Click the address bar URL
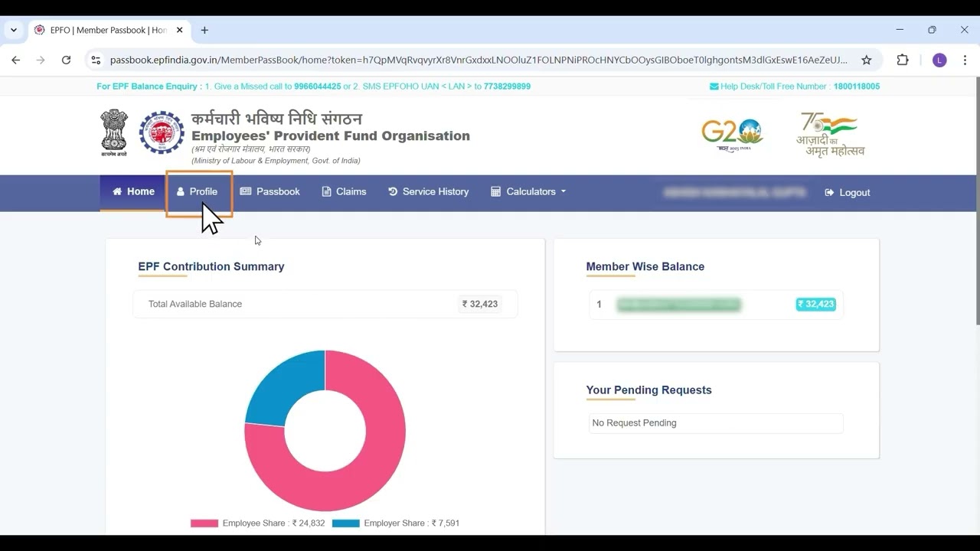 tap(479, 60)
